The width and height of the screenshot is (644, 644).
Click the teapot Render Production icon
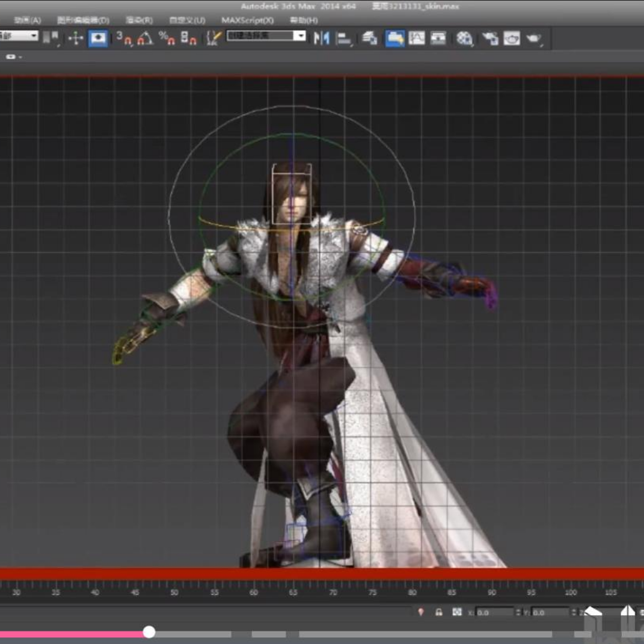[x=533, y=38]
